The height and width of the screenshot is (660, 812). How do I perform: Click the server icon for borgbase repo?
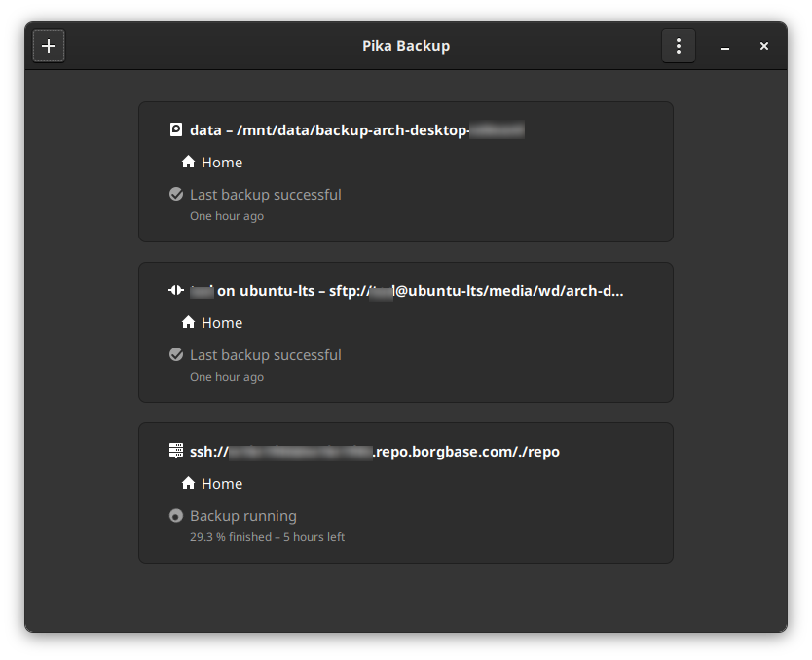(176, 451)
